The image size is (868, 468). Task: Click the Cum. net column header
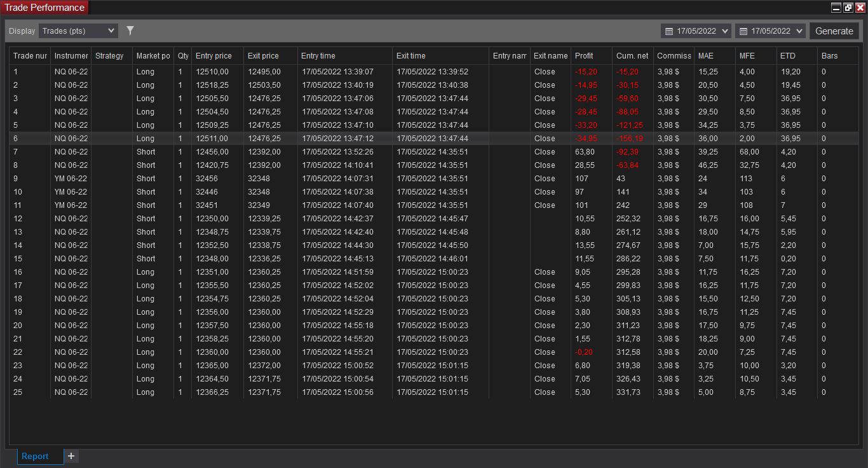632,56
